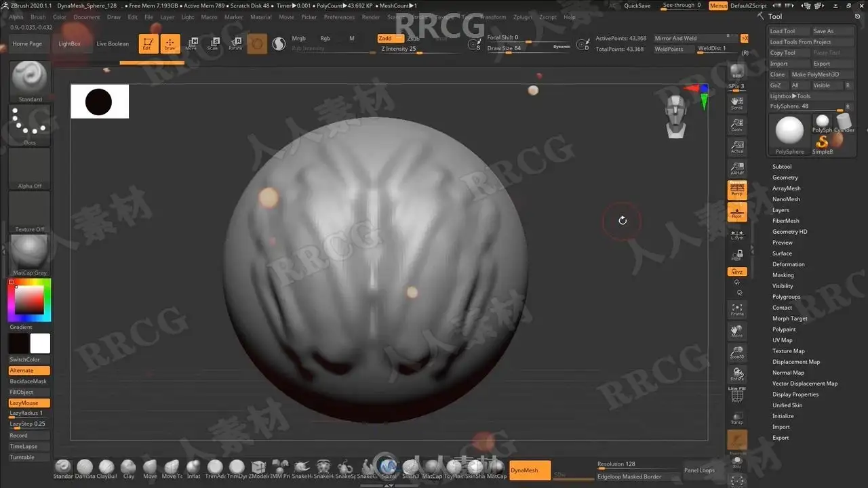Toggle L.Sym local symmetry
The width and height of the screenshot is (868, 488).
click(x=737, y=235)
